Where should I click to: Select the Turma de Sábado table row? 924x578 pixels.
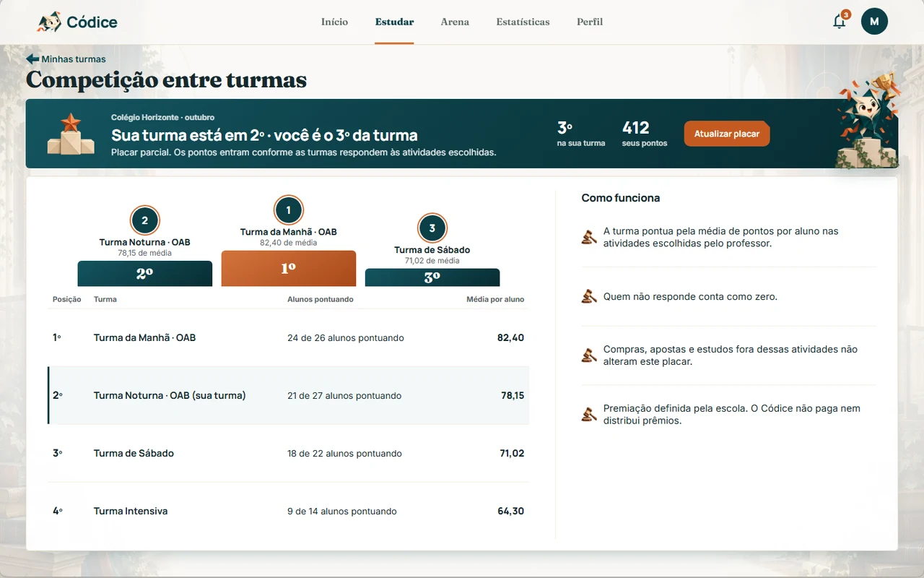click(x=289, y=453)
